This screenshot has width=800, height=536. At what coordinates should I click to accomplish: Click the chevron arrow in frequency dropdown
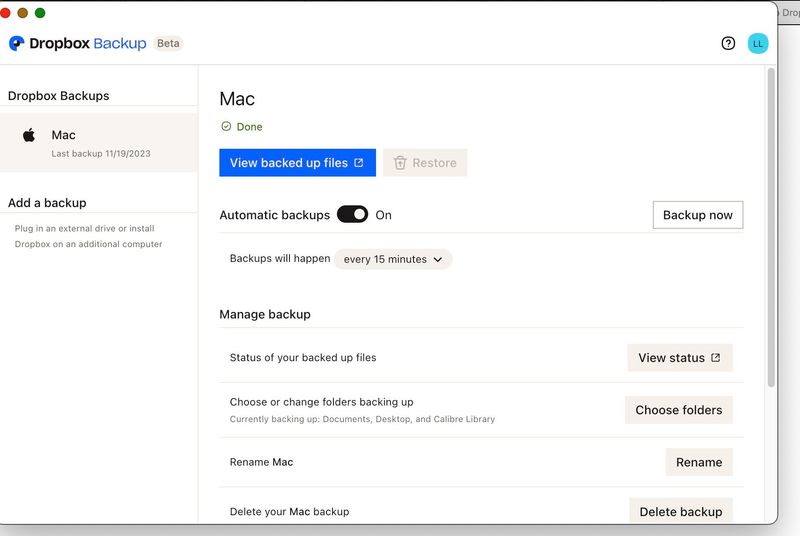coord(437,260)
